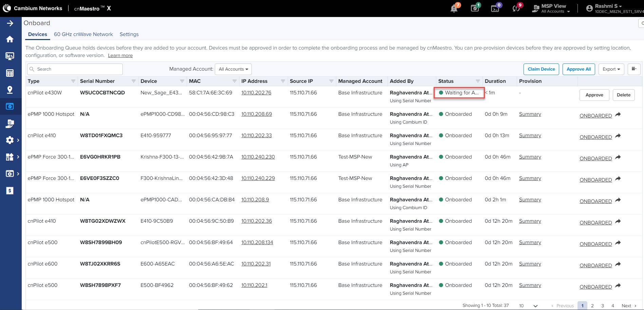Open the MSP View accounts dropdown
The width and height of the screenshot is (644, 310).
click(x=552, y=8)
